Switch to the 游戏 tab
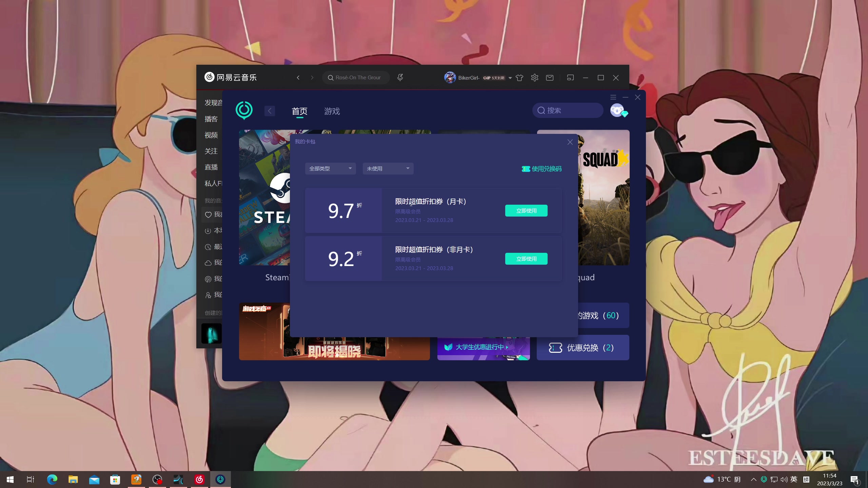Viewport: 868px width, 488px height. (x=332, y=111)
